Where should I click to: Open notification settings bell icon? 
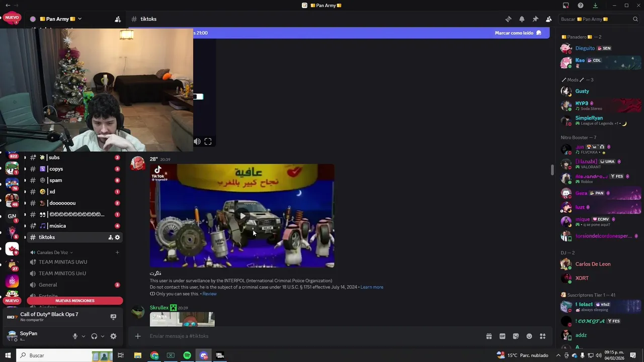[x=522, y=19]
